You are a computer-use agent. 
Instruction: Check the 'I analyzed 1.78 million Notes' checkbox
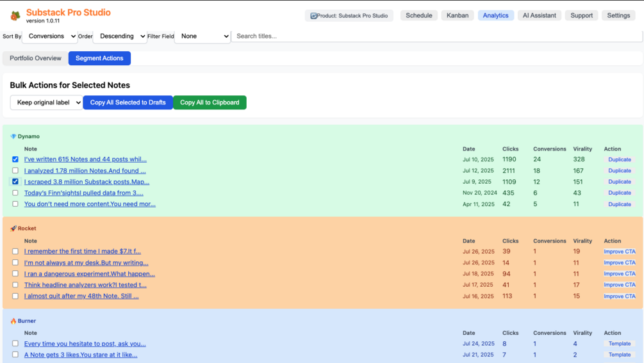point(15,170)
